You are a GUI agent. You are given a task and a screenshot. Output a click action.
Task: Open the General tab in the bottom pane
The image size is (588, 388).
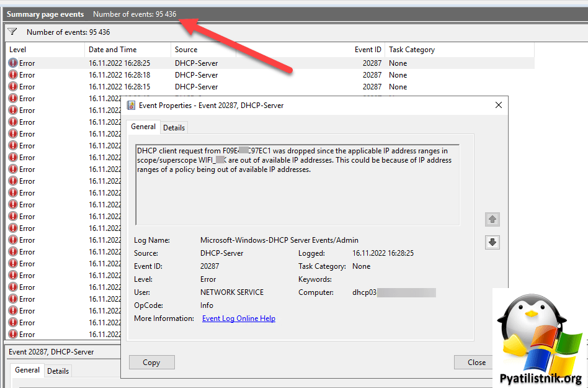(x=27, y=370)
